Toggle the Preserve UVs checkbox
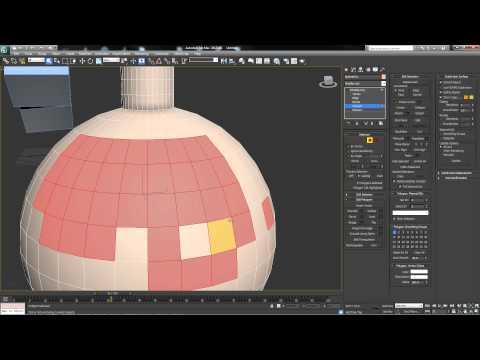 (x=396, y=102)
